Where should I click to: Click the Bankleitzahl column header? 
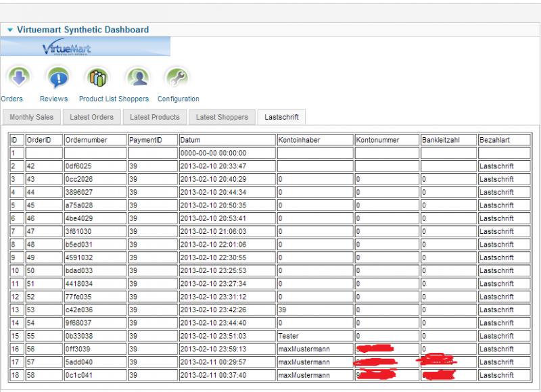pos(440,140)
